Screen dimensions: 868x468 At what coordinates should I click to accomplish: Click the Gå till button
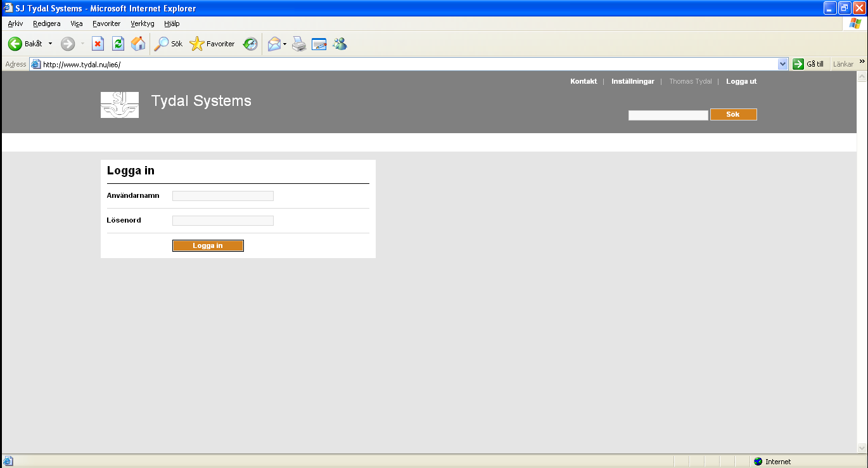808,64
